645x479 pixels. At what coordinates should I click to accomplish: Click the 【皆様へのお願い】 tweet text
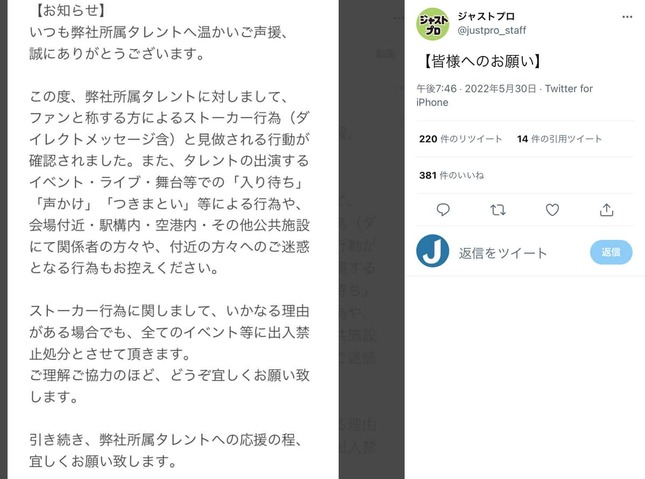pos(482,61)
